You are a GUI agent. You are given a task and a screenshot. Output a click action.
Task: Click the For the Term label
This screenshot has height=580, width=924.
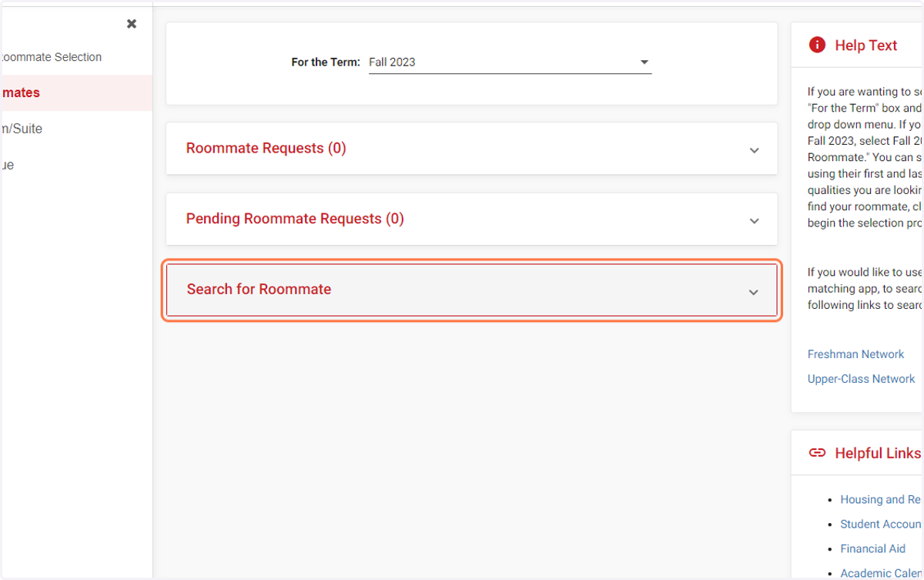pos(326,62)
